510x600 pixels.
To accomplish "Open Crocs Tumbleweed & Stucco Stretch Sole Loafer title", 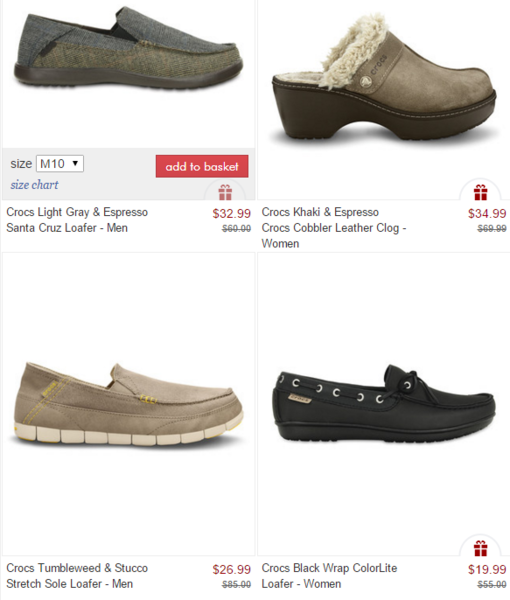I will (x=77, y=576).
